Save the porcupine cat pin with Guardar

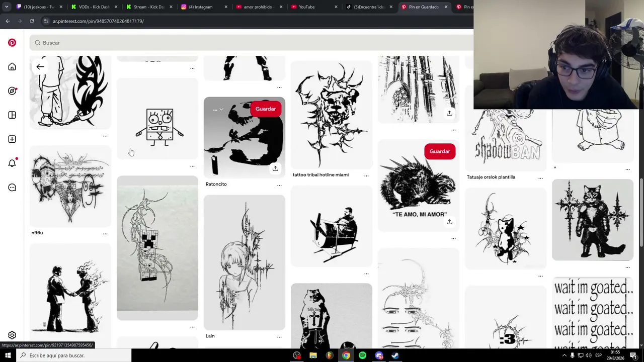(x=440, y=151)
